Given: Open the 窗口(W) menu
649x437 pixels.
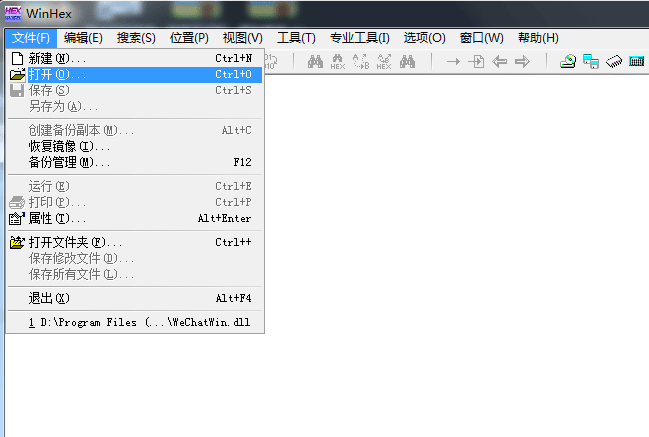Looking at the screenshot, I should 482,38.
